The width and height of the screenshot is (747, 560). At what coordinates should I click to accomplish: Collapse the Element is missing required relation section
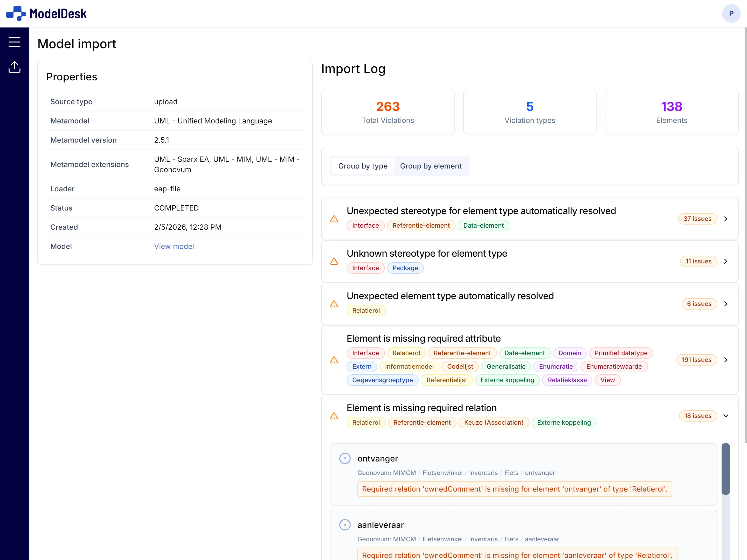tap(726, 416)
